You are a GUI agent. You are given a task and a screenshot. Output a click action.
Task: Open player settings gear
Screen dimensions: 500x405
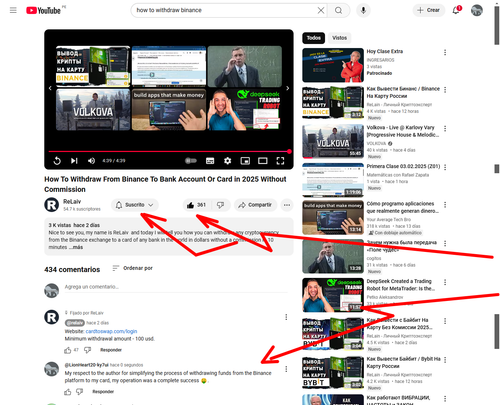point(227,161)
